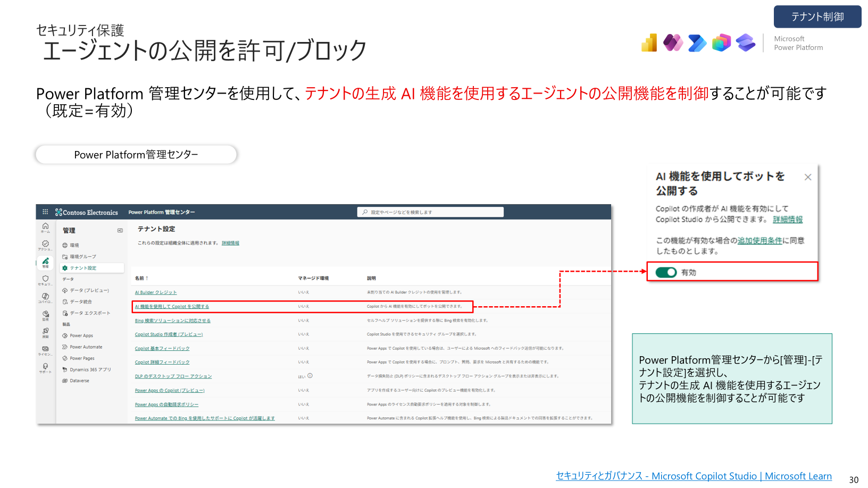Open Power Apps の自動請求ポリシー setting

click(x=166, y=405)
